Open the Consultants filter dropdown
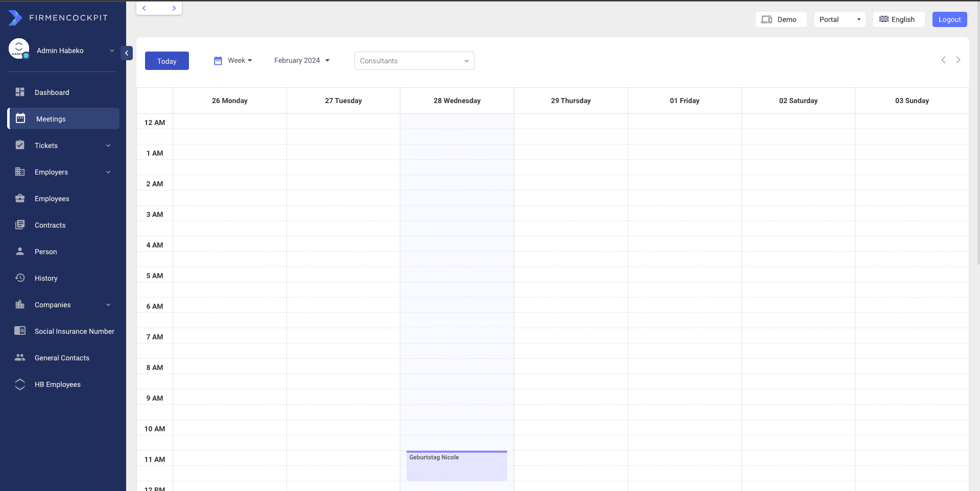Screen dimensions: 980x491 pos(414,61)
